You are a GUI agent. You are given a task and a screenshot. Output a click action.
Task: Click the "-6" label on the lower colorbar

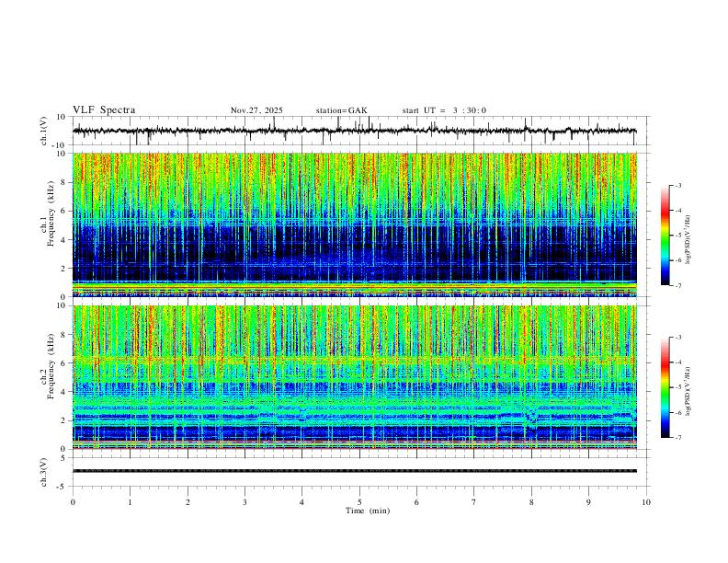click(x=678, y=412)
